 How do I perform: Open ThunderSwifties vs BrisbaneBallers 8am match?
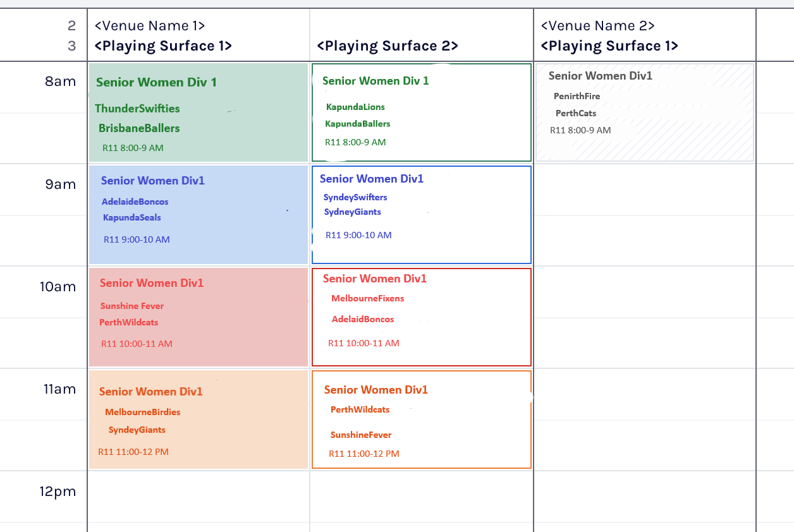pyautogui.click(x=198, y=112)
